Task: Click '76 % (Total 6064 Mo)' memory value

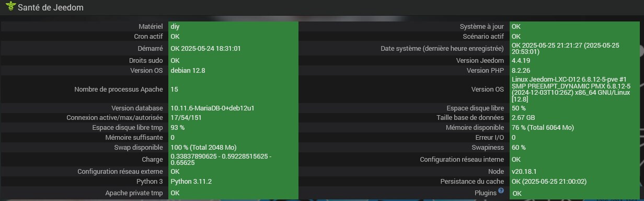Action: point(543,128)
